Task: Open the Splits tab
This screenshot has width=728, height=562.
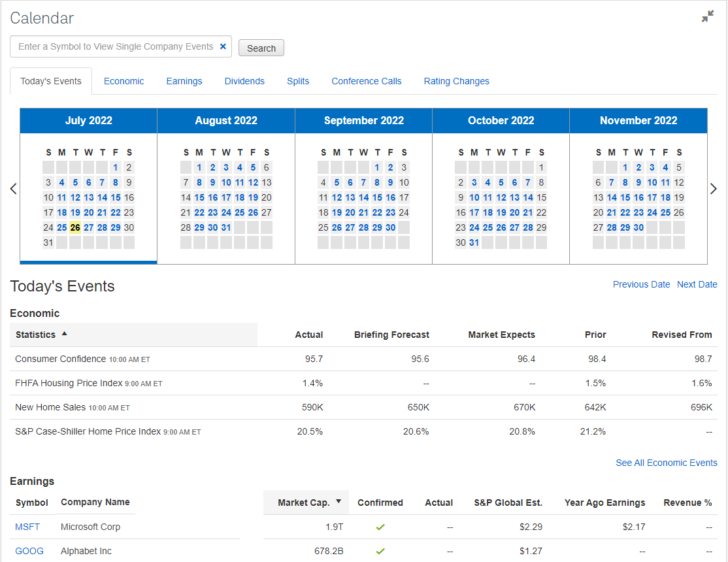Action: click(298, 81)
